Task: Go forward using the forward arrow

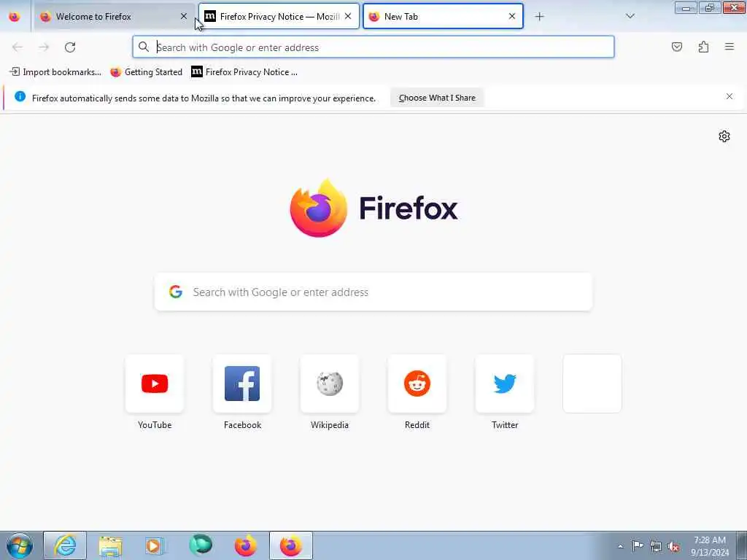Action: [44, 47]
